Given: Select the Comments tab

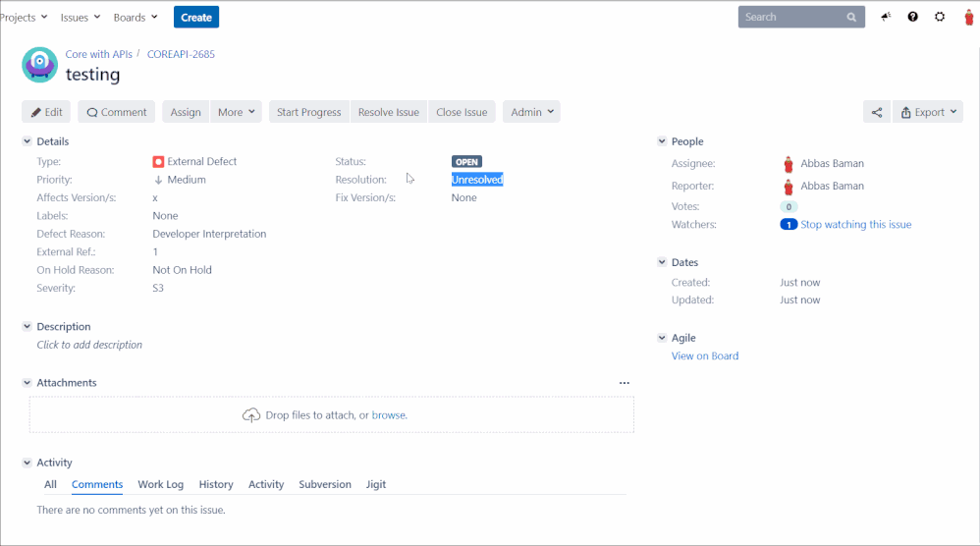Looking at the screenshot, I should (x=97, y=484).
